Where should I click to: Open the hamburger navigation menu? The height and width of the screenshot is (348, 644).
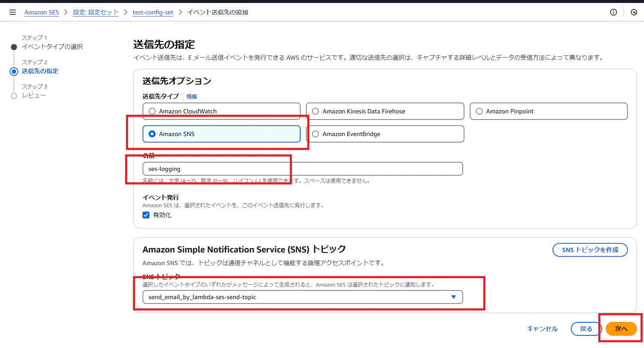tap(12, 12)
